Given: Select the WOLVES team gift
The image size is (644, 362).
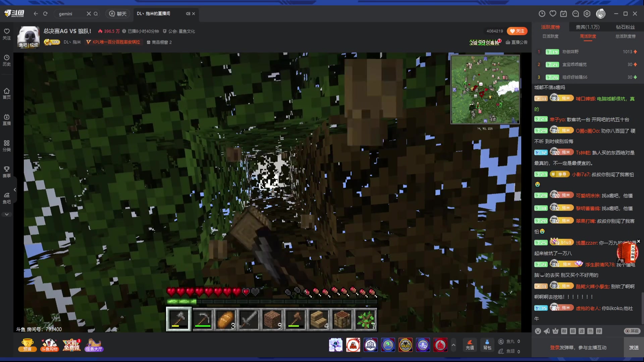Looking at the screenshot, I should pos(406,345).
